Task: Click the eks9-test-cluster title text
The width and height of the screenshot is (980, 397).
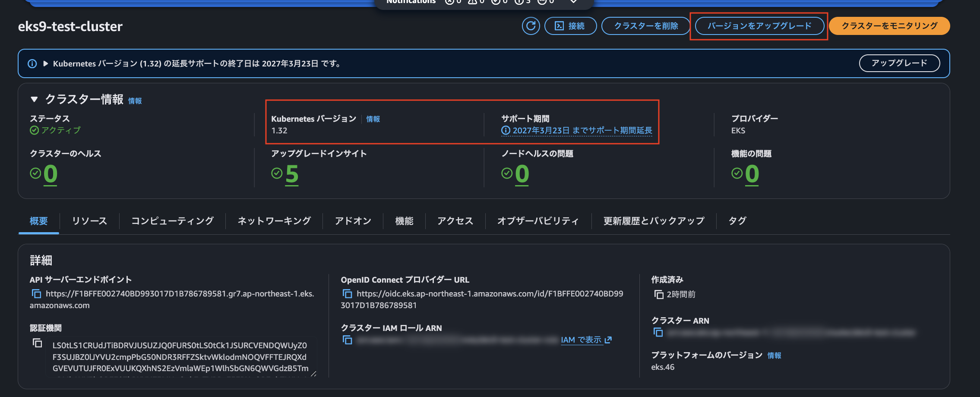Action: [x=70, y=26]
